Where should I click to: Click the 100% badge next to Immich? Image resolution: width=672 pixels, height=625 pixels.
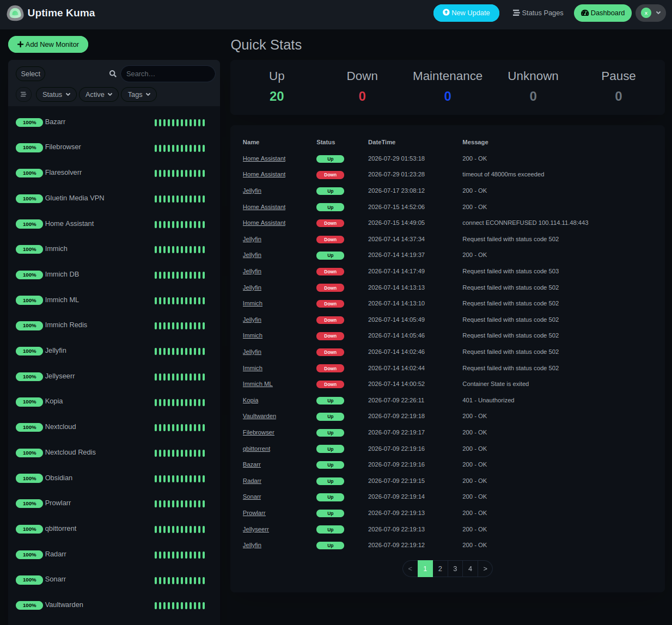pos(29,249)
